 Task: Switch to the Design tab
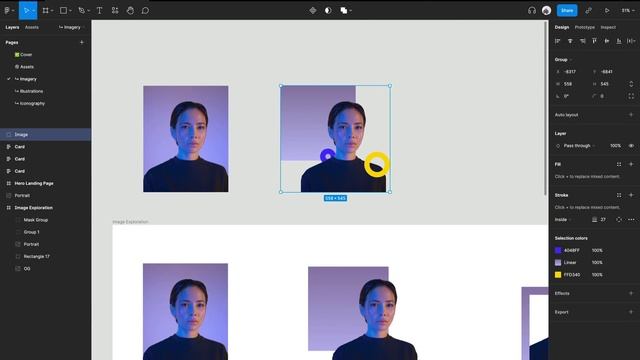point(562,27)
